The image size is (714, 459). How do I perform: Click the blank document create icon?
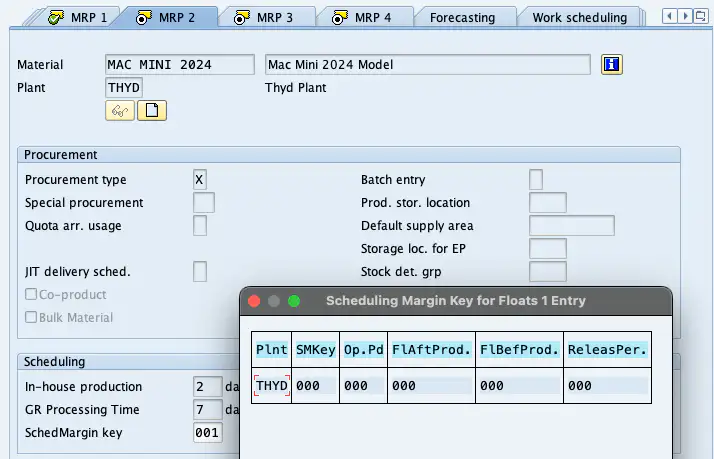click(x=152, y=111)
